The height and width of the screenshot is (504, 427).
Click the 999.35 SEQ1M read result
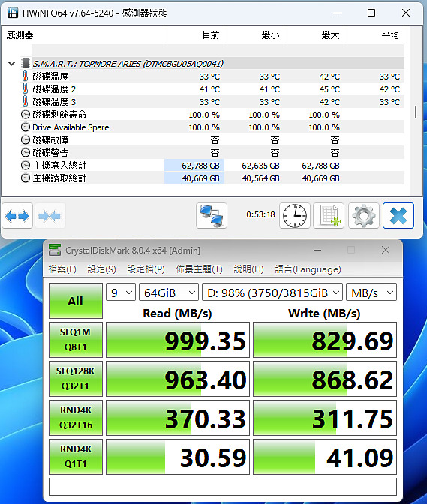pyautogui.click(x=178, y=340)
